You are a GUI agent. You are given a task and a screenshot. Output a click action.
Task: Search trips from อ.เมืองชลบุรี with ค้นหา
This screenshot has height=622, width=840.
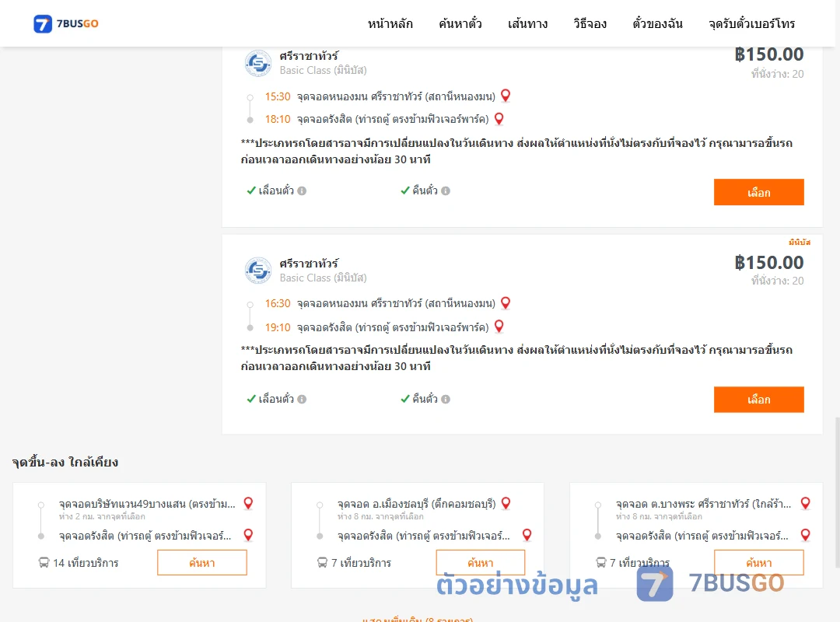click(481, 563)
